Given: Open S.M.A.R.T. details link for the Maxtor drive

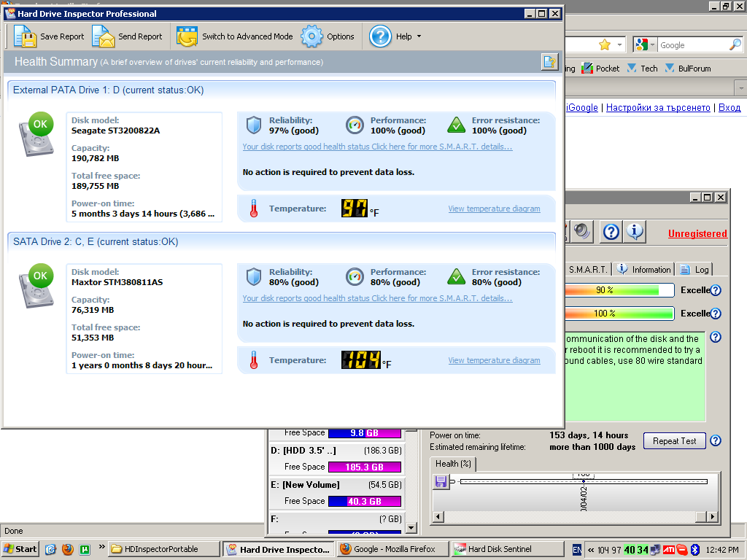Looking at the screenshot, I should pyautogui.click(x=377, y=298).
